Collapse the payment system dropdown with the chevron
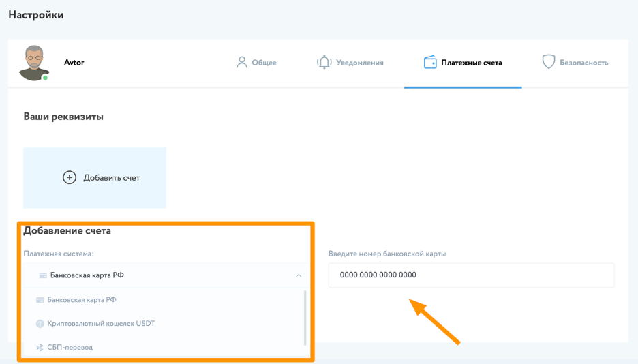 pos(299,275)
